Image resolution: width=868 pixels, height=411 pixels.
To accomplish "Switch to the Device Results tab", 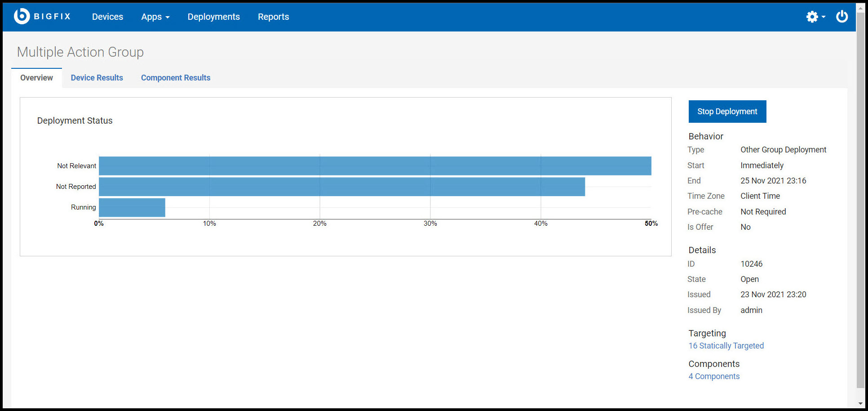I will pyautogui.click(x=97, y=77).
